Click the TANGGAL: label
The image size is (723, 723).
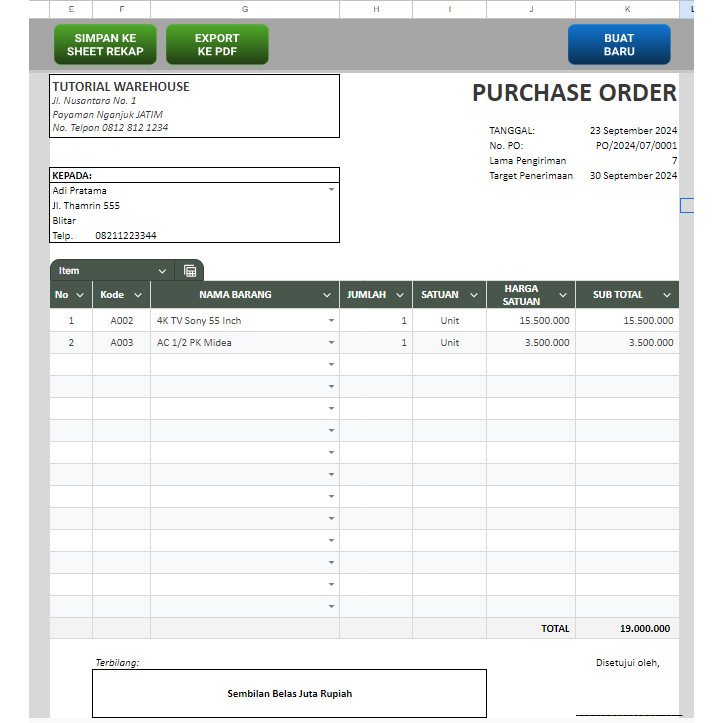[512, 131]
